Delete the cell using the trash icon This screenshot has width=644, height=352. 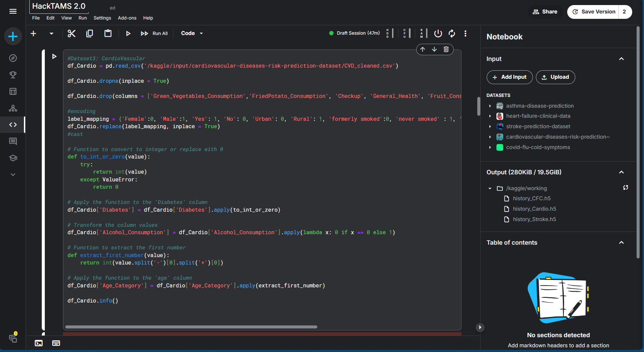click(x=446, y=49)
